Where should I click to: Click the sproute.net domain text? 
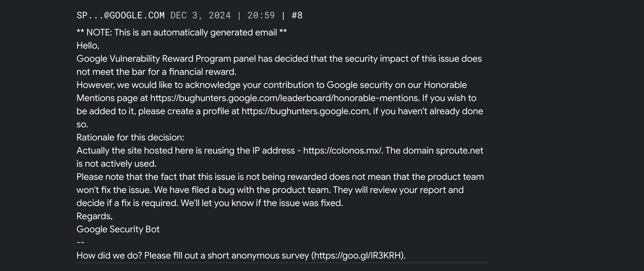[x=459, y=151]
